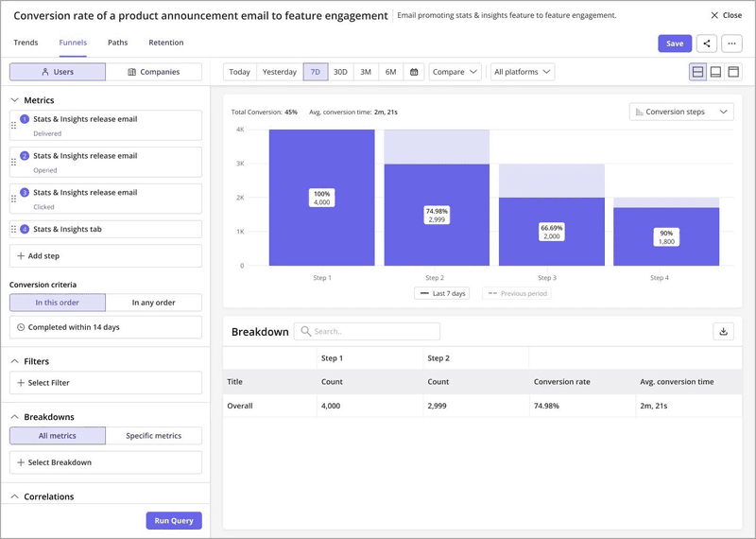Expand the Conversion steps chart selector
756x539 pixels.
click(x=680, y=112)
